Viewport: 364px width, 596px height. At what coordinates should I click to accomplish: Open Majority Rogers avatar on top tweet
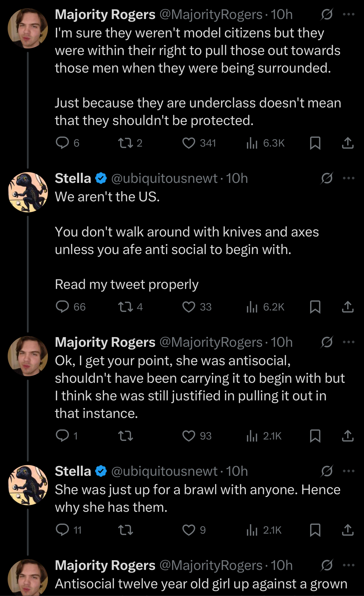pyautogui.click(x=28, y=28)
